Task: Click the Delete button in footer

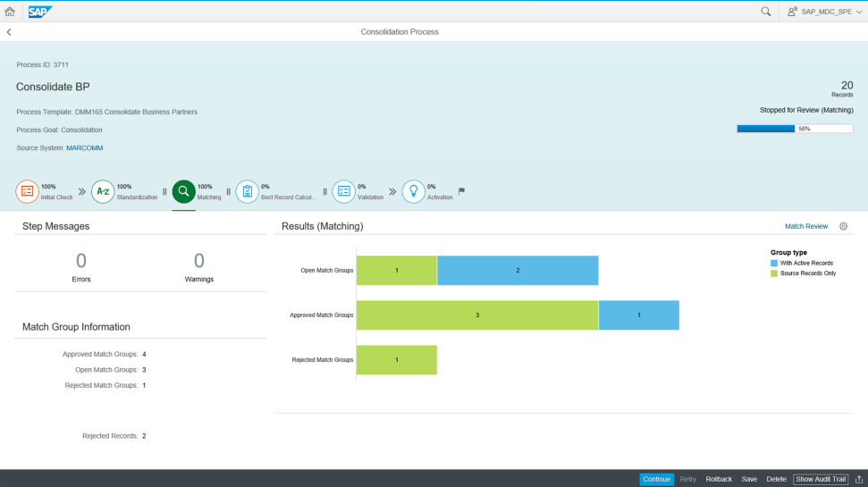Action: point(776,480)
